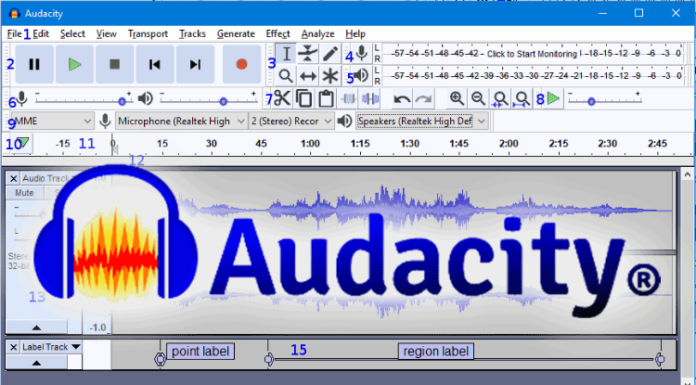Open the Help menu
This screenshot has height=385, width=696.
[355, 34]
